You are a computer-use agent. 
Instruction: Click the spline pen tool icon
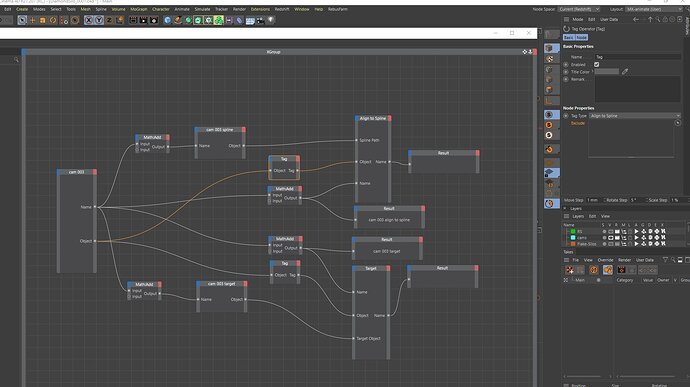[x=177, y=20]
